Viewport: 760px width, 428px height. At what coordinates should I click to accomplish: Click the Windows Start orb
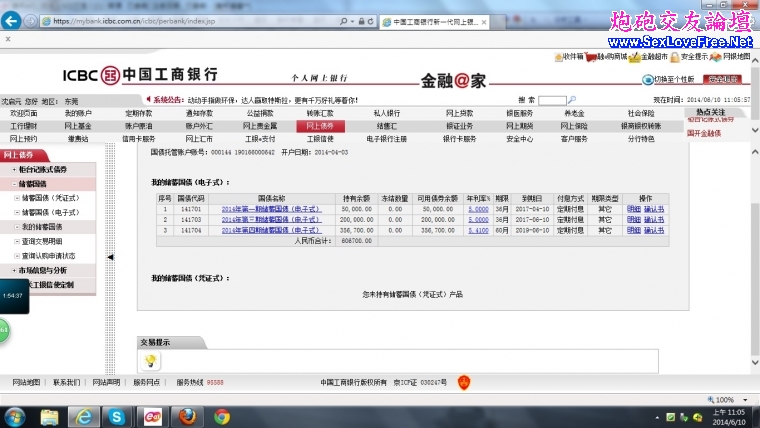pos(17,416)
